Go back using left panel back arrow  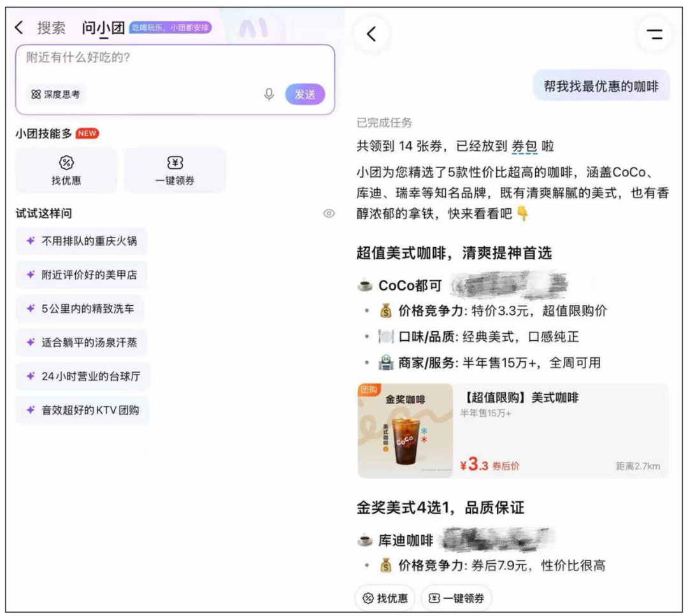click(18, 27)
